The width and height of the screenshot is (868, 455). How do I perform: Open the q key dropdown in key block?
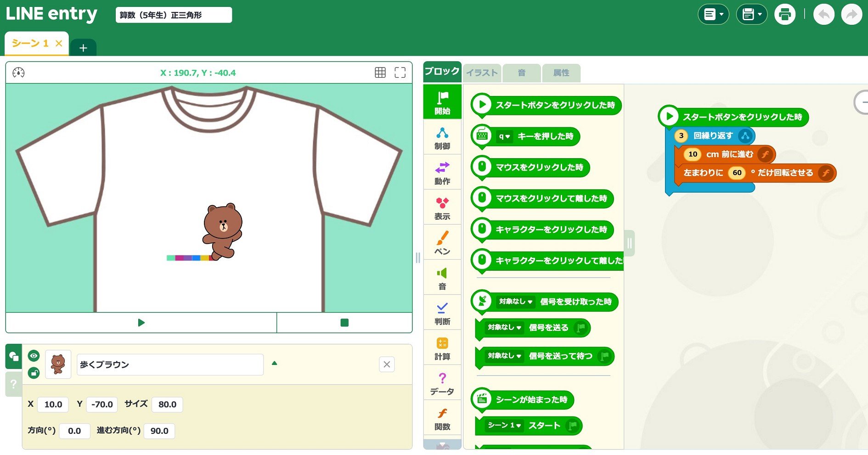(x=504, y=136)
